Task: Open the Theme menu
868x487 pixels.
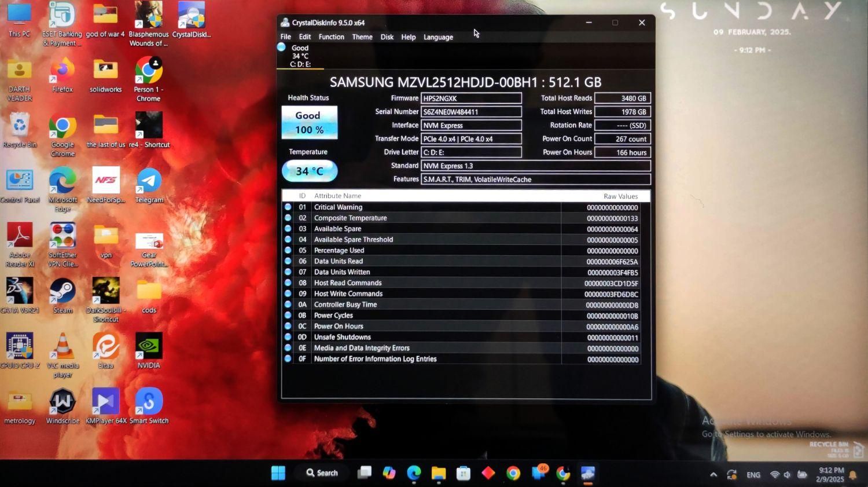Action: (x=362, y=37)
